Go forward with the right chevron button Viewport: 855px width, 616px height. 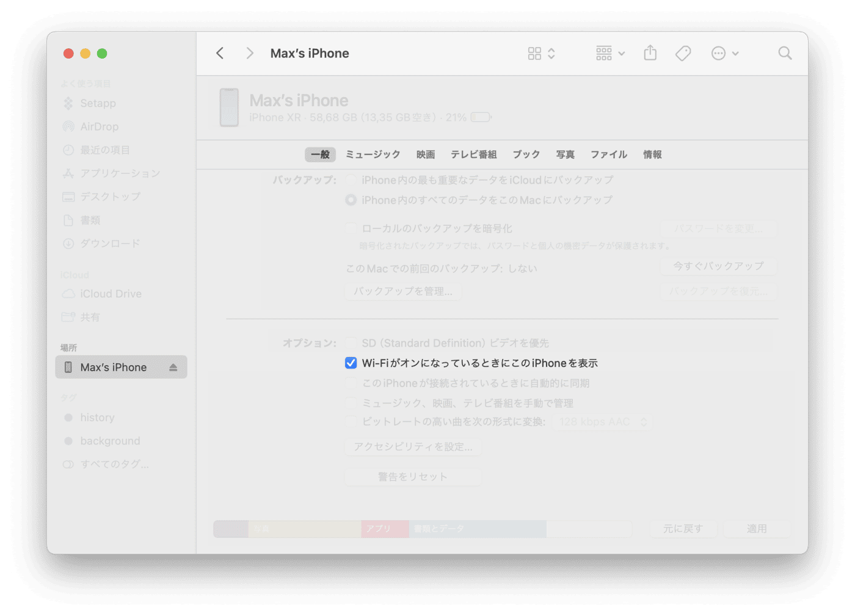coord(249,54)
